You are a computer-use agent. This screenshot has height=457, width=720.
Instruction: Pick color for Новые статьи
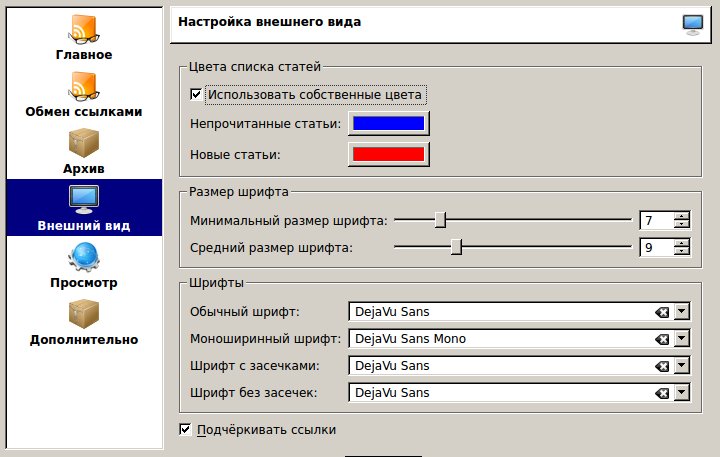click(388, 154)
